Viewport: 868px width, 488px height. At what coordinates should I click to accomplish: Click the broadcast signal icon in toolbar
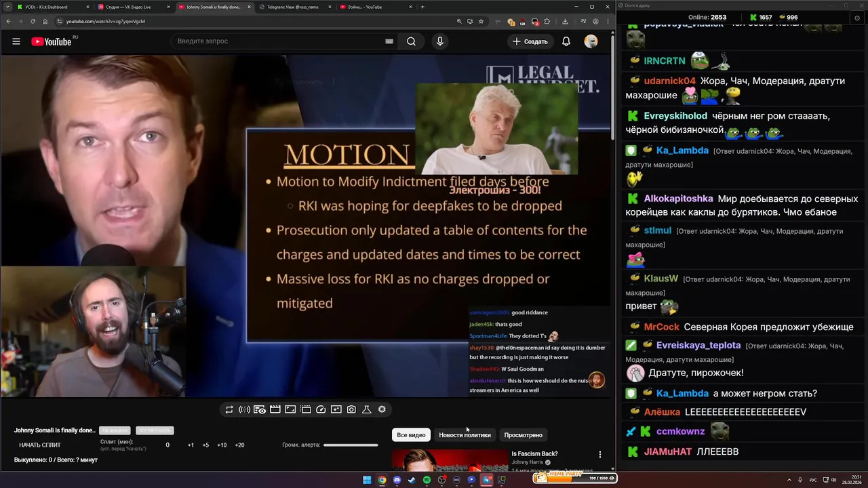pyautogui.click(x=244, y=409)
